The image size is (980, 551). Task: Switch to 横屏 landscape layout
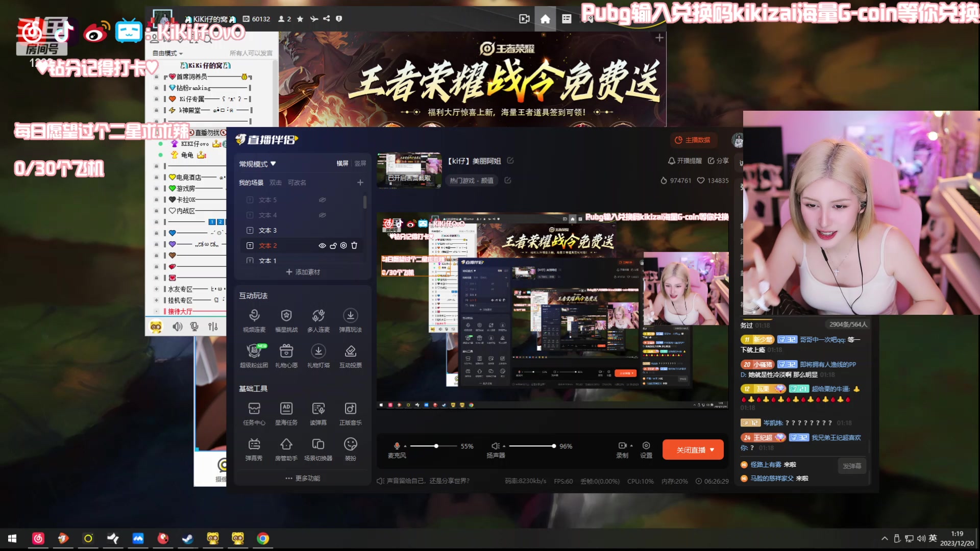click(342, 163)
